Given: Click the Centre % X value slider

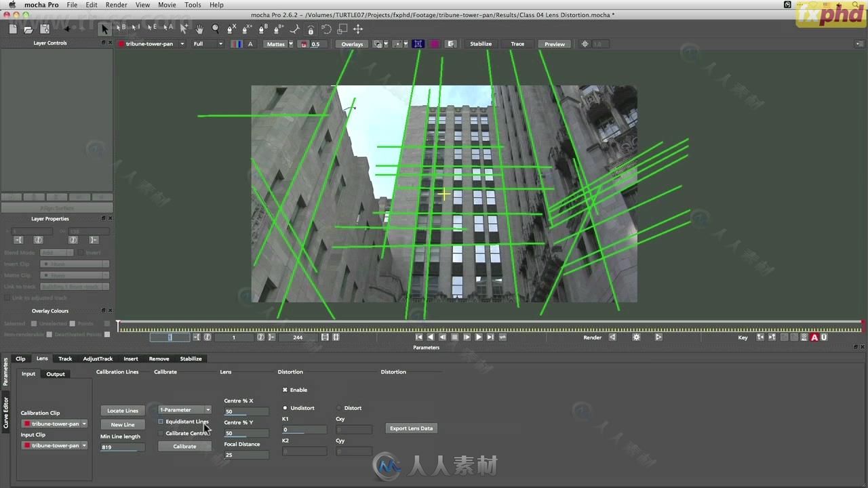Looking at the screenshot, I should point(246,411).
